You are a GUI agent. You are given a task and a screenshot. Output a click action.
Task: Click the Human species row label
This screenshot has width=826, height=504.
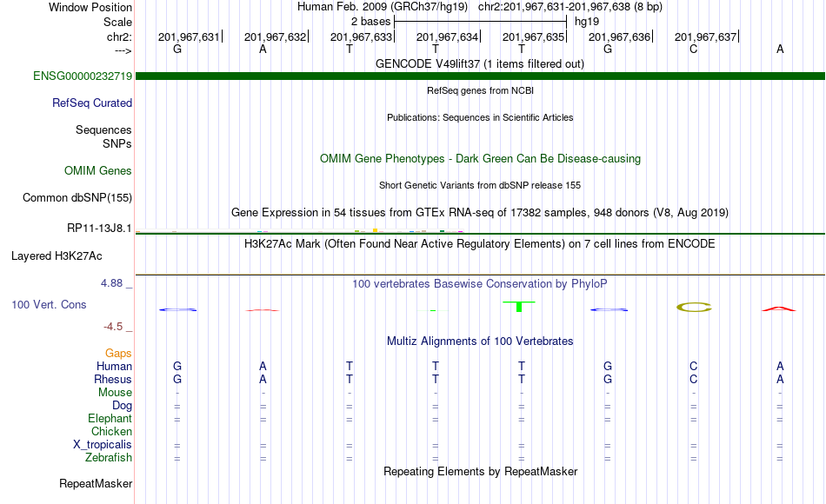tap(114, 366)
